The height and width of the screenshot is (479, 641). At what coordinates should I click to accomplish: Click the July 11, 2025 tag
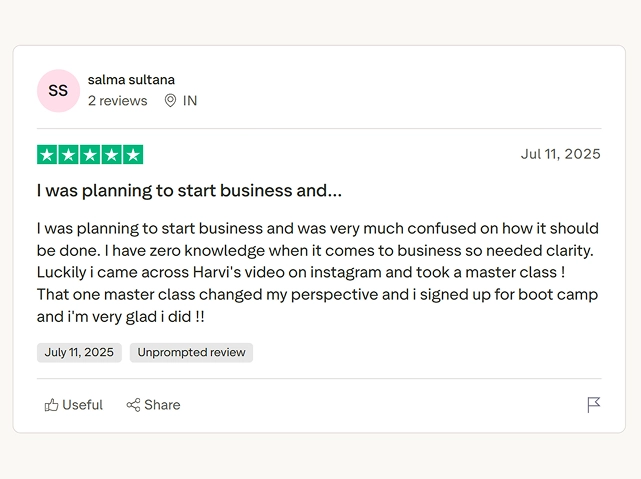(x=79, y=352)
